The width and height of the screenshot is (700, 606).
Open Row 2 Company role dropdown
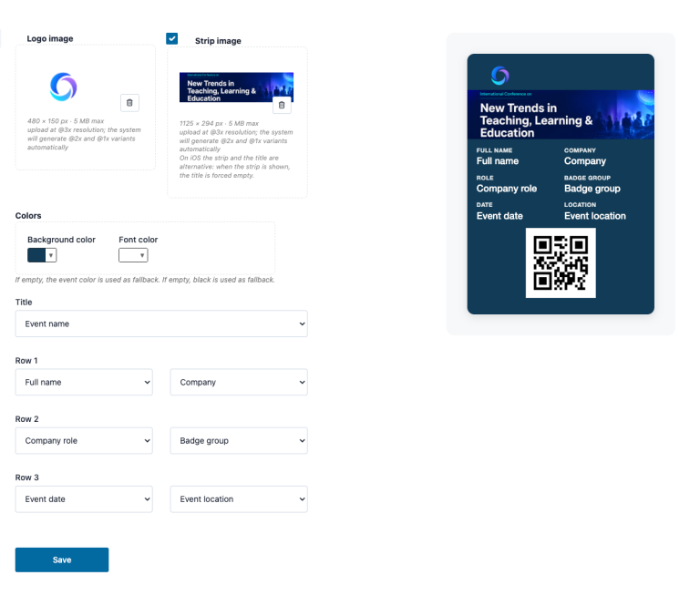pyautogui.click(x=84, y=440)
